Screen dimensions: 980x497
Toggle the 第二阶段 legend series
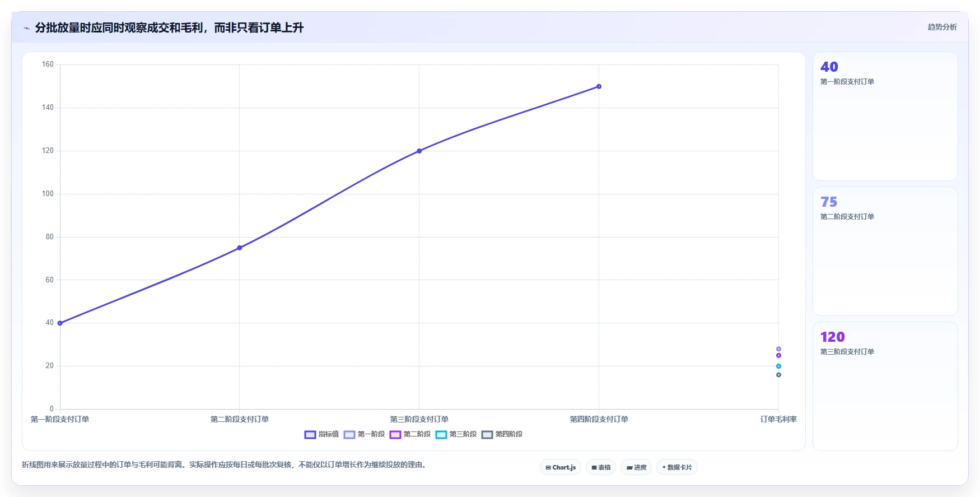click(410, 434)
